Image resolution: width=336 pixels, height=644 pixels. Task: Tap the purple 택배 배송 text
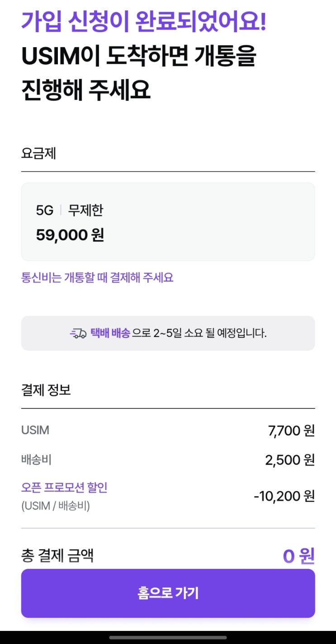click(x=110, y=334)
